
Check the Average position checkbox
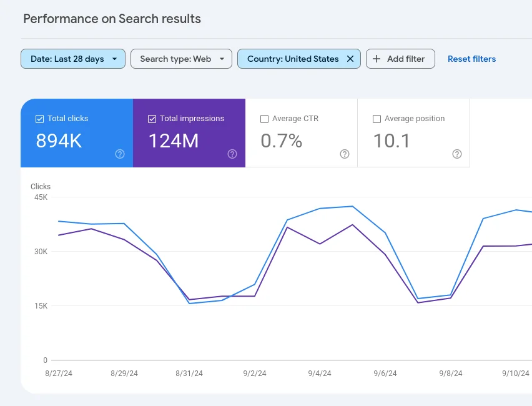point(377,119)
